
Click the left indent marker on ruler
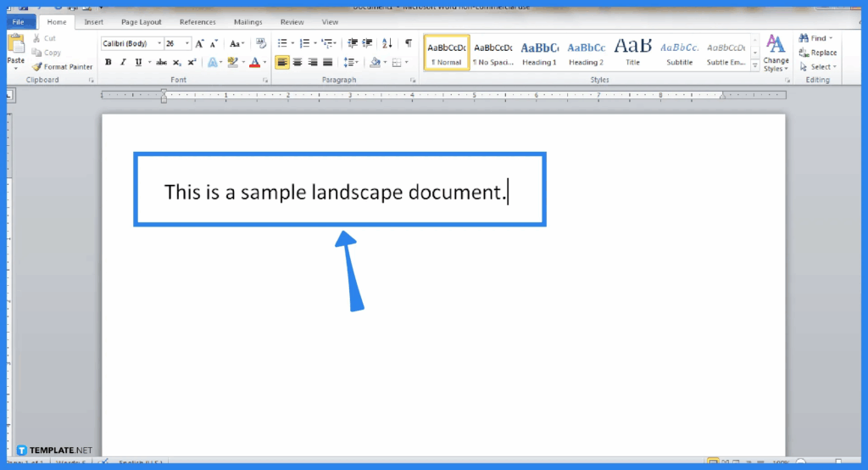click(164, 98)
